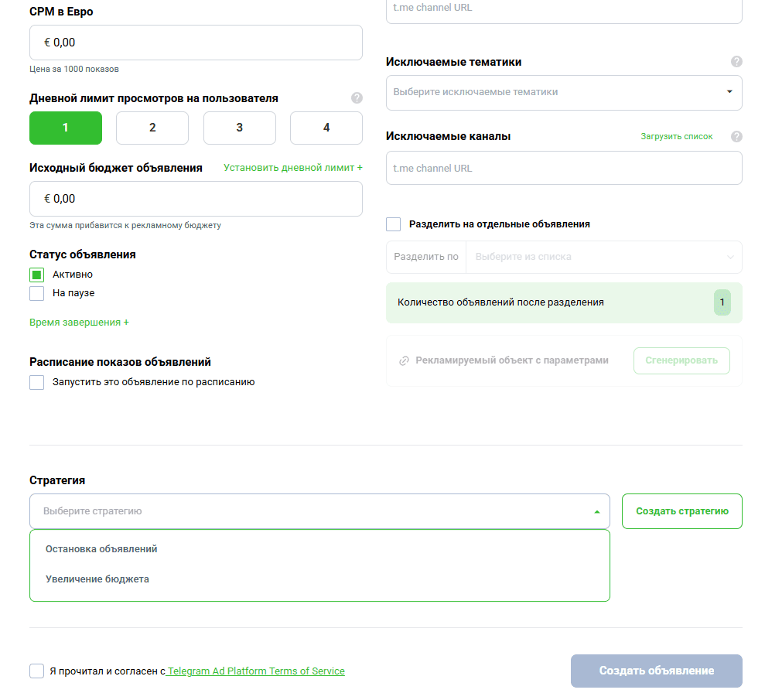The image size is (765, 700).
Task: Click the help icon beside Дневной лимит просмотров
Action: 357,98
